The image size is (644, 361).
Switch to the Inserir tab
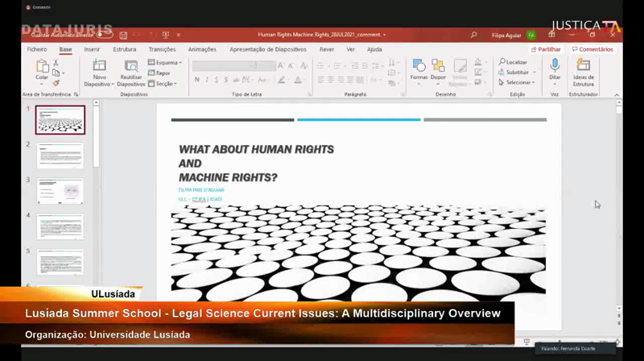(x=92, y=49)
